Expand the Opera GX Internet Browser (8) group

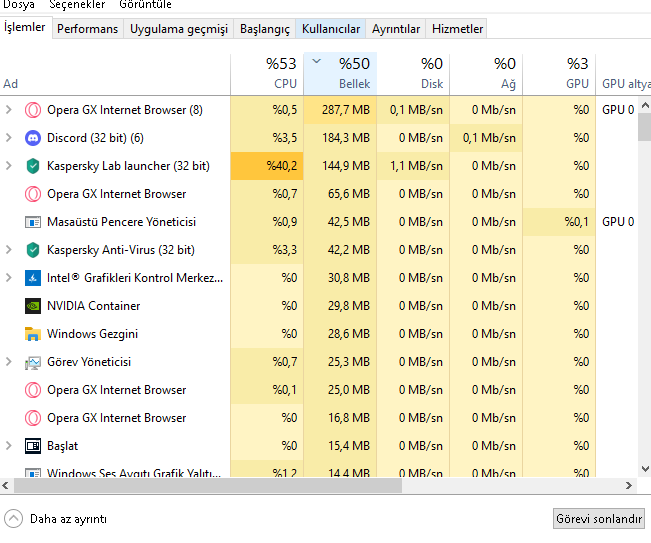pos(8,110)
